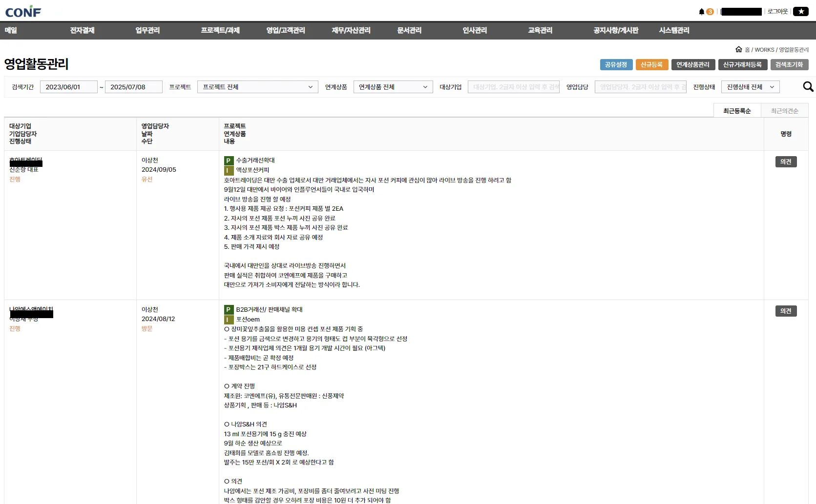Click the star favorites icon

pos(801,12)
